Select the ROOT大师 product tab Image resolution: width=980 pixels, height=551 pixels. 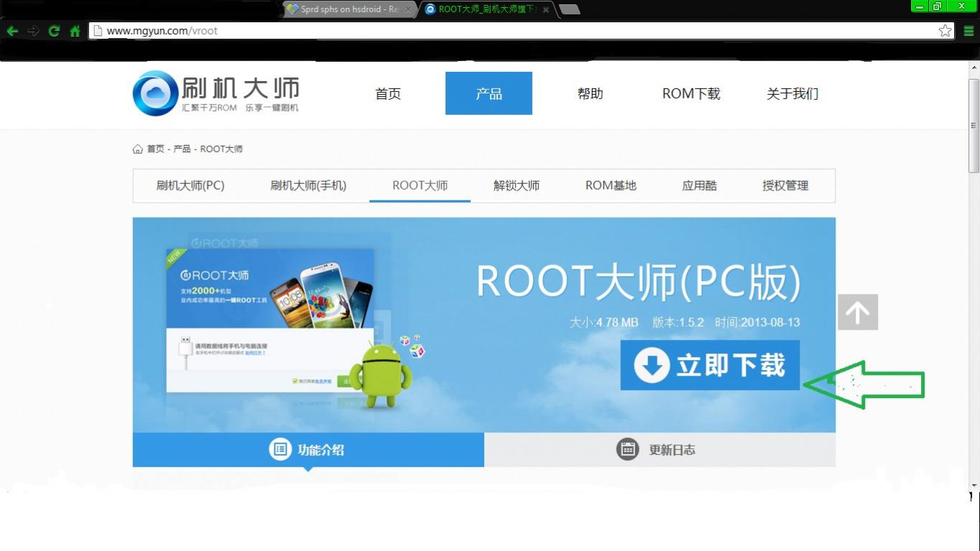point(420,185)
